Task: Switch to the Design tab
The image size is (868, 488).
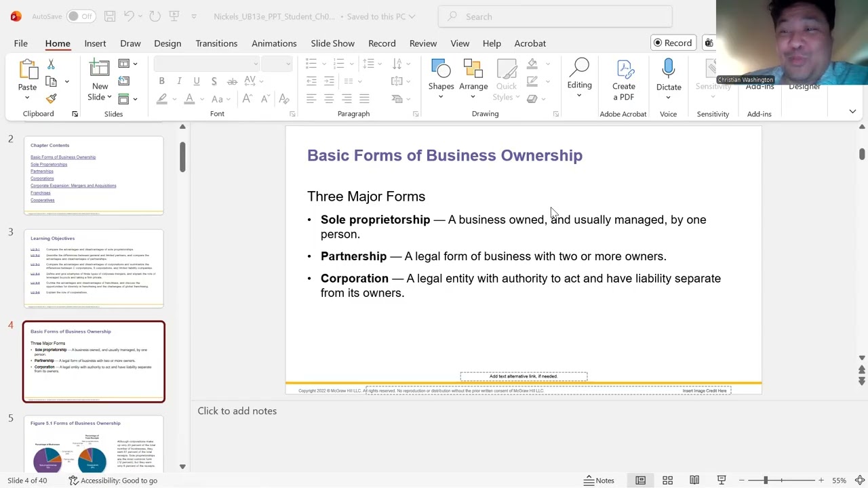Action: tap(167, 43)
